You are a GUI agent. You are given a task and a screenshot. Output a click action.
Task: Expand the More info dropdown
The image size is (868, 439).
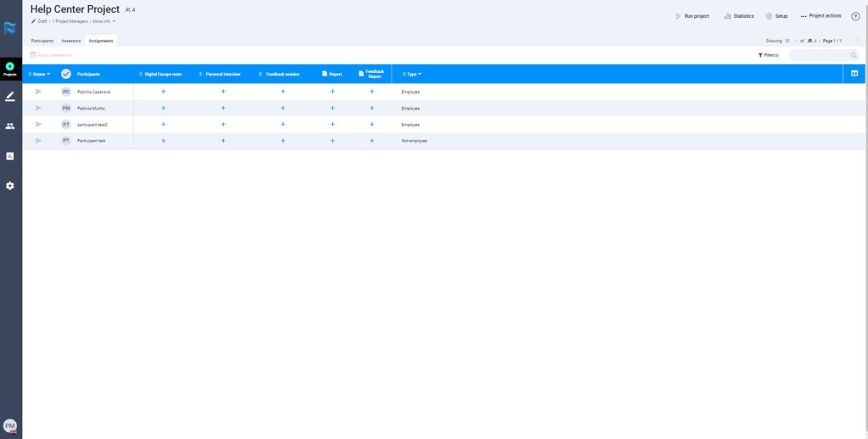coord(103,21)
